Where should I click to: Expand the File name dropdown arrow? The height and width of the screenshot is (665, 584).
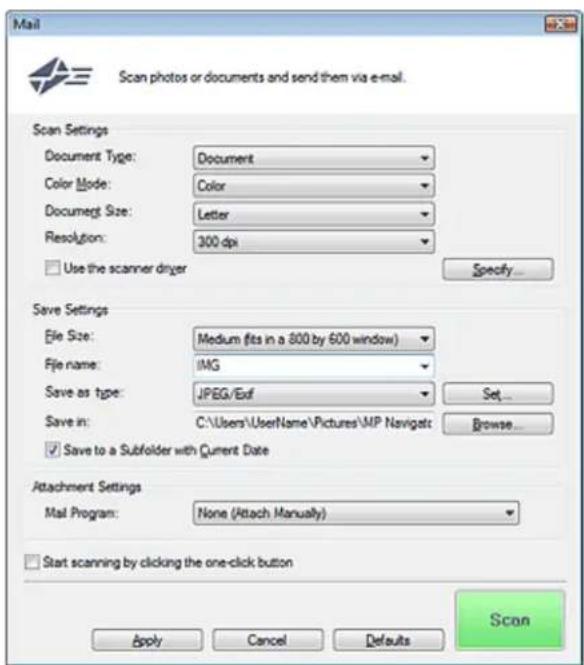tap(425, 366)
